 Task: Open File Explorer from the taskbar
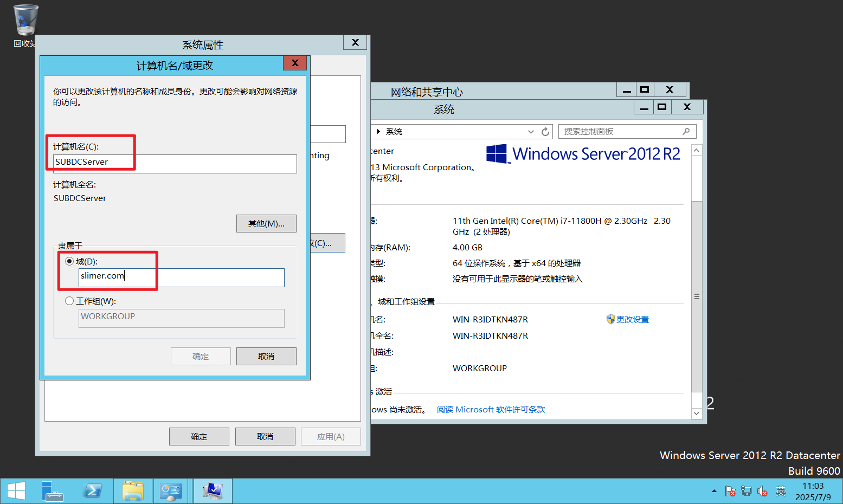coord(133,491)
